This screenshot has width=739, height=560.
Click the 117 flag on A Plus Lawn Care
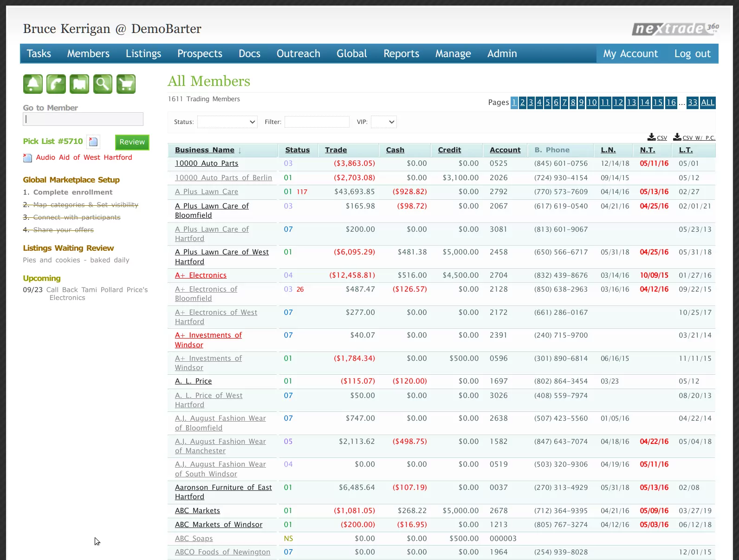click(x=302, y=192)
